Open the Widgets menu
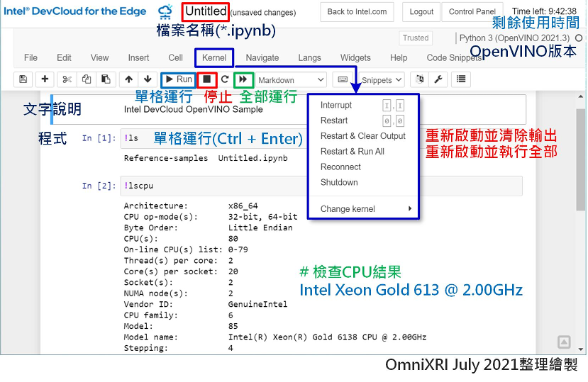The height and width of the screenshot is (382, 588). 355,57
